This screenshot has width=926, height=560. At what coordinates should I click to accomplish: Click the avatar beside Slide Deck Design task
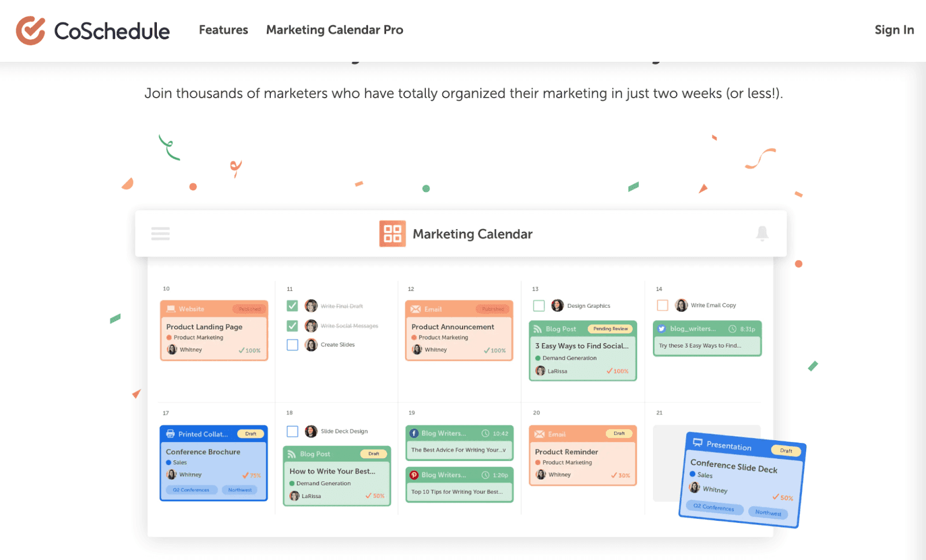click(x=311, y=431)
